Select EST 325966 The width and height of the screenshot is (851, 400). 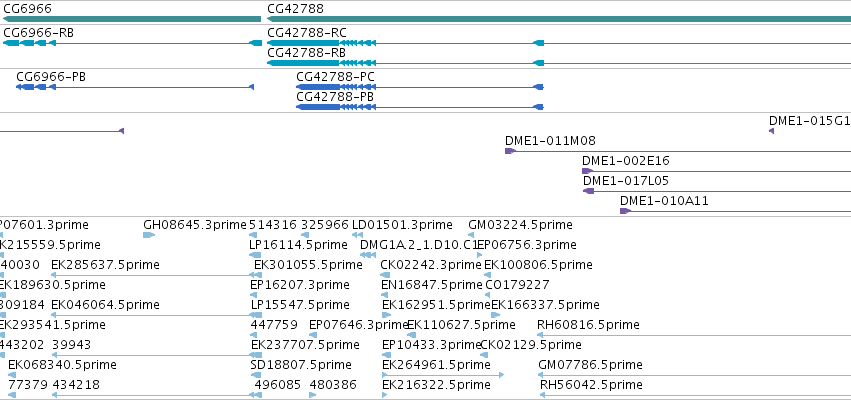(x=325, y=225)
